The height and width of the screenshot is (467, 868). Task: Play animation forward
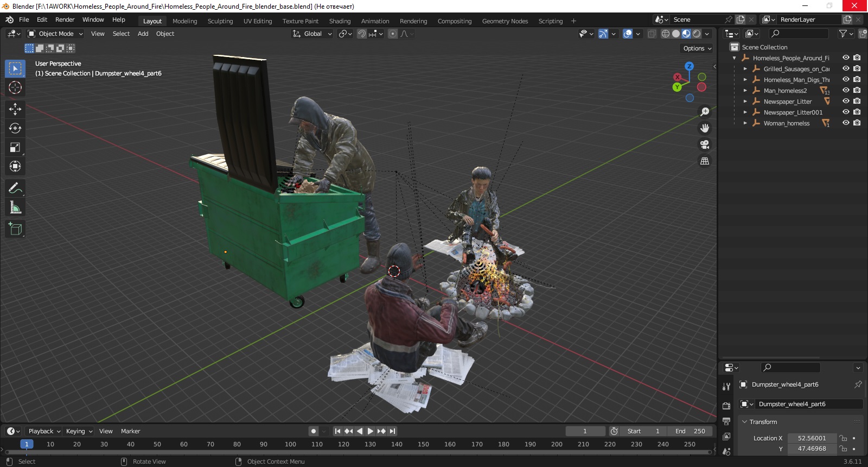[x=370, y=431]
